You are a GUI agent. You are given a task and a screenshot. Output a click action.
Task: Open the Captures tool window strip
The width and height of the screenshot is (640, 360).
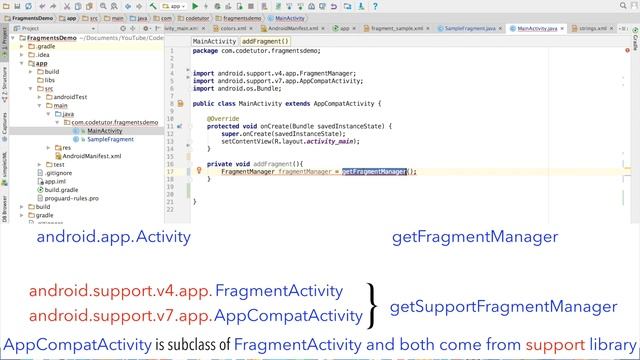tap(4, 127)
